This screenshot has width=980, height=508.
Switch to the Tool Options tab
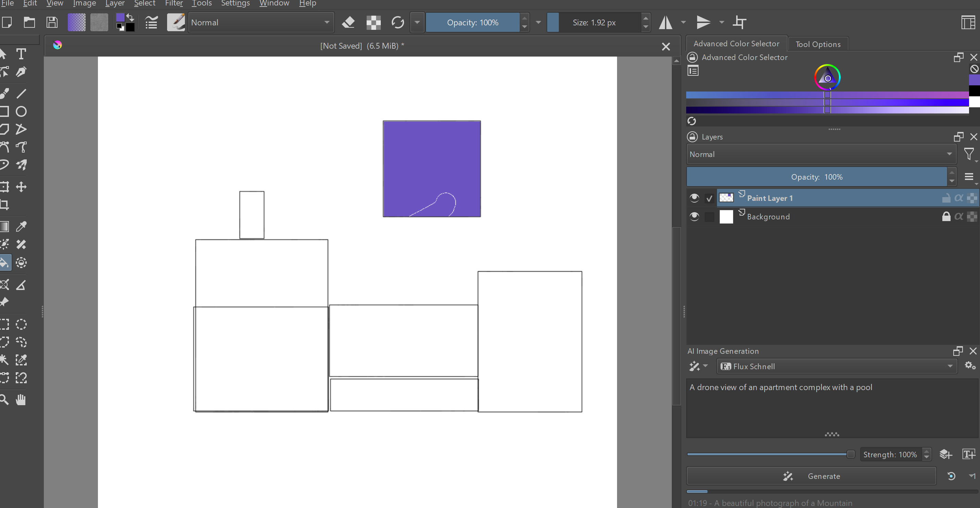click(x=818, y=44)
